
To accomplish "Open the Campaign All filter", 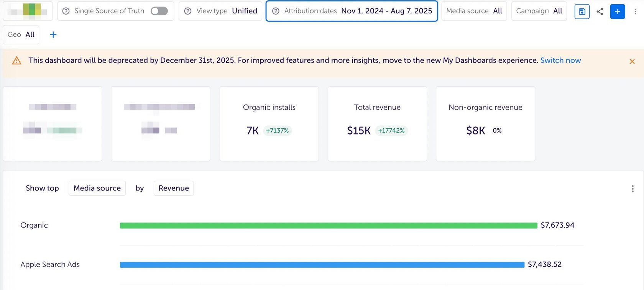I will 539,11.
